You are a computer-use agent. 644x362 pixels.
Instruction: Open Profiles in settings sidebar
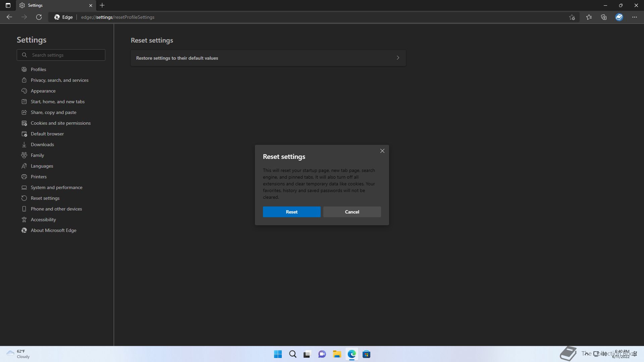[38, 69]
